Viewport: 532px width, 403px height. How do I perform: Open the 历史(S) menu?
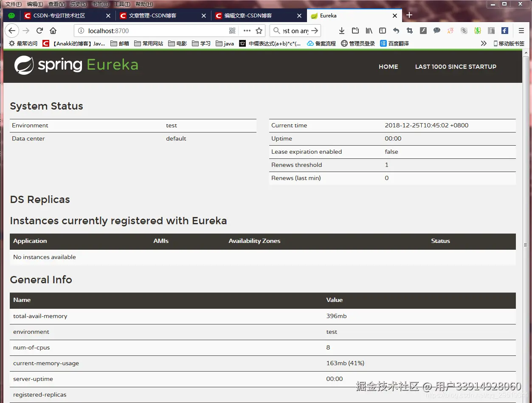pos(79,4)
